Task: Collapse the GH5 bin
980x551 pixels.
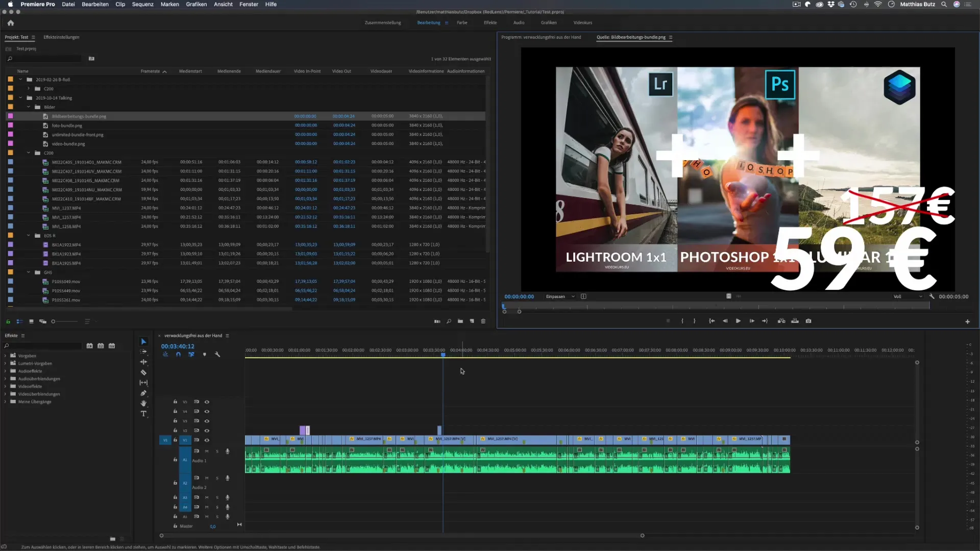Action: click(29, 272)
